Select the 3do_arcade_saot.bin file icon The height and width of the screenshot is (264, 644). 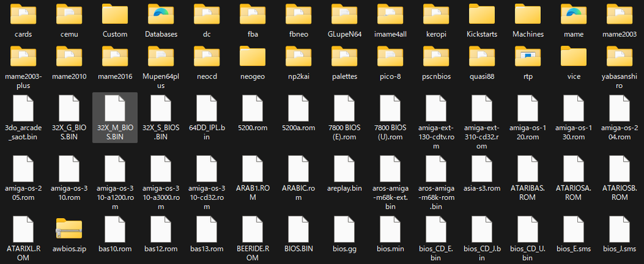pyautogui.click(x=23, y=107)
